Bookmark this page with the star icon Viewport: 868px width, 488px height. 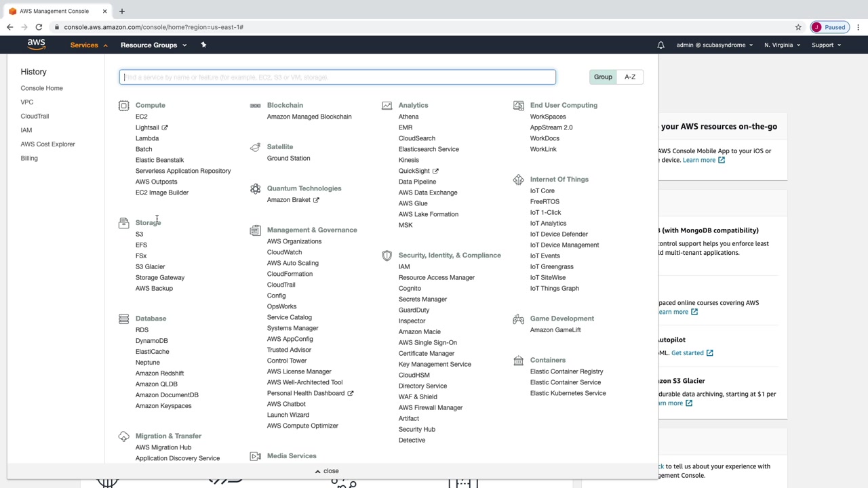pyautogui.click(x=798, y=27)
